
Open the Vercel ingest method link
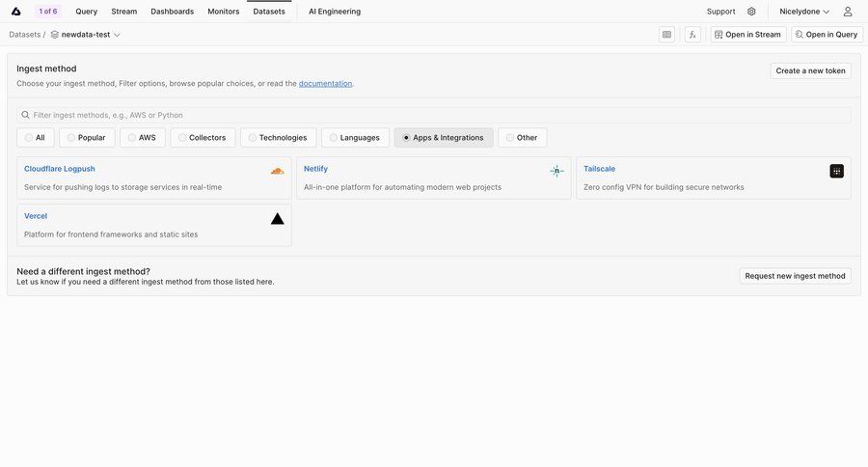(36, 216)
